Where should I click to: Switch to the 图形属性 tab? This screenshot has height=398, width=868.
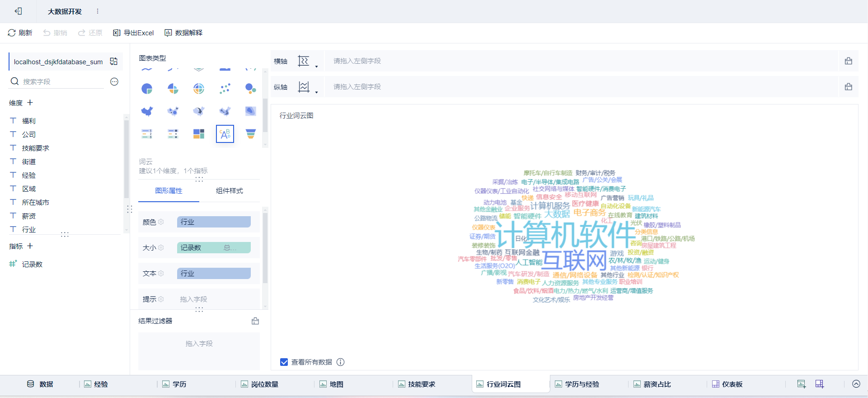[x=169, y=191]
